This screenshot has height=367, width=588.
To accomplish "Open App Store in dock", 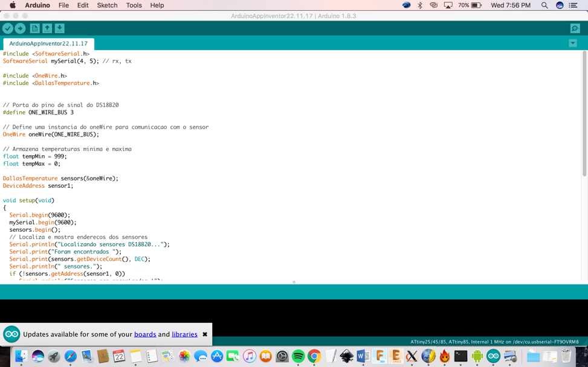I will (217, 356).
